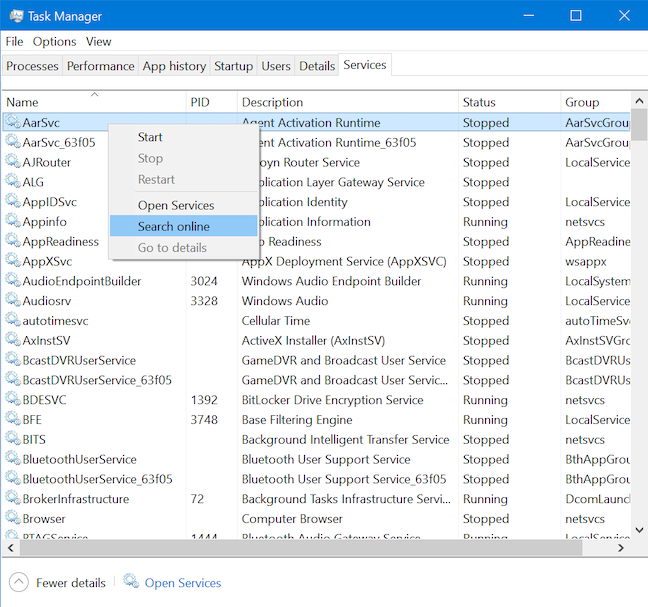This screenshot has height=607, width=648.
Task: Click the AxInstSV service gear icon
Action: click(13, 340)
